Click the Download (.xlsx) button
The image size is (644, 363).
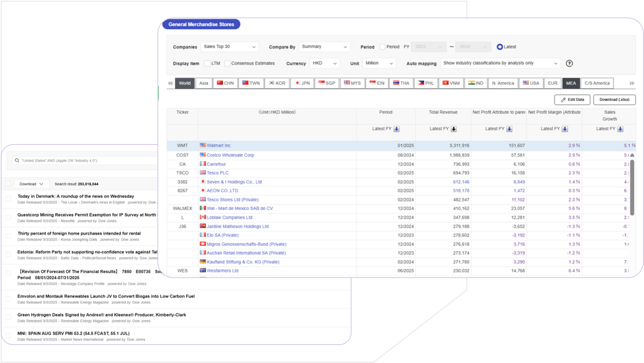[x=614, y=99]
